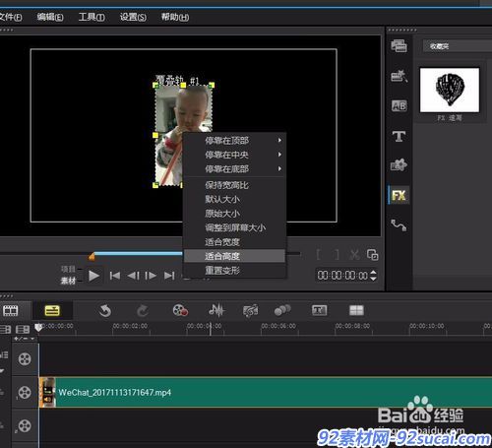Click the timeline playhead marker
This screenshot has width=492, height=448.
click(x=38, y=327)
